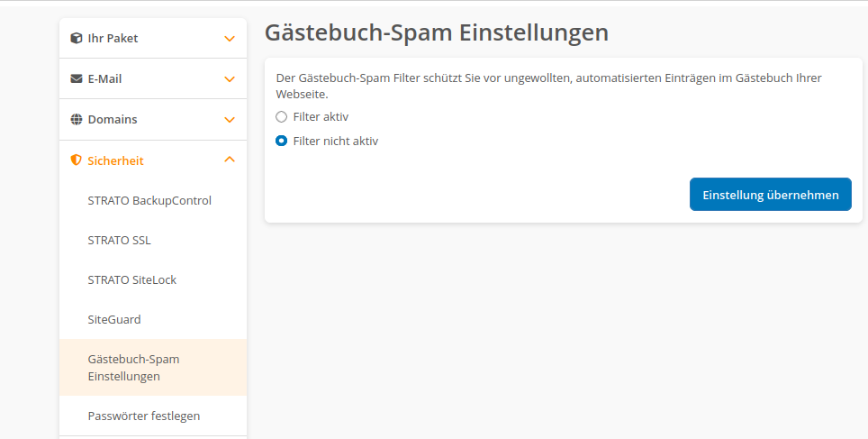868x439 pixels.
Task: Expand the Ihr Paket chevron
Action: [230, 39]
